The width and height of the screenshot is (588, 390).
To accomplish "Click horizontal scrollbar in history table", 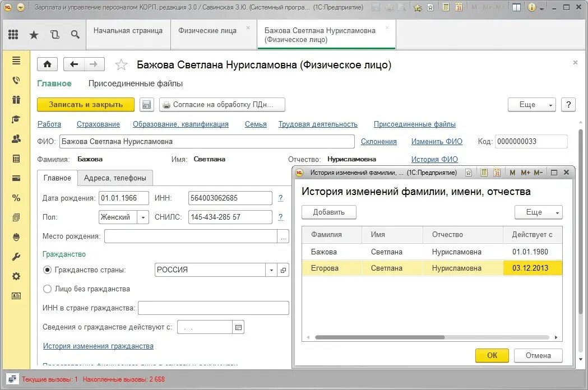I will pyautogui.click(x=379, y=337).
